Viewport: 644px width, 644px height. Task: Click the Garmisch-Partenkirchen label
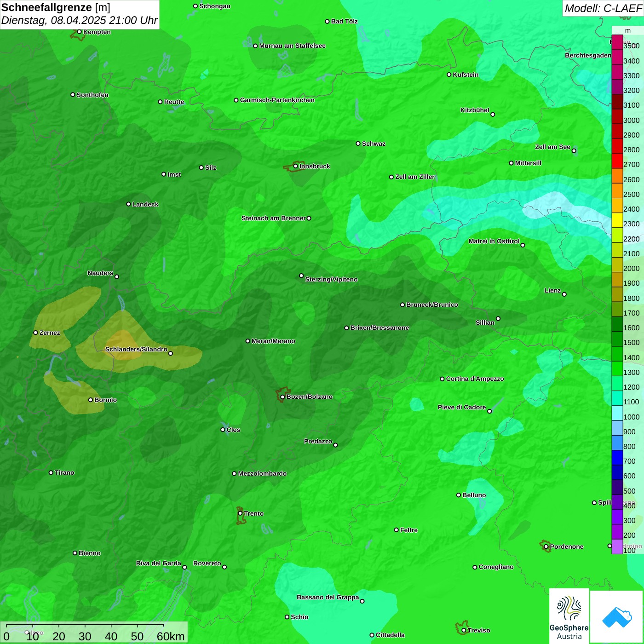pos(277,100)
